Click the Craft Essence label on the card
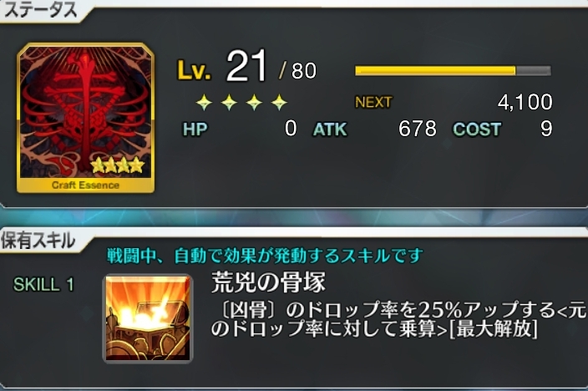Image resolution: width=588 pixels, height=391 pixels. (85, 185)
